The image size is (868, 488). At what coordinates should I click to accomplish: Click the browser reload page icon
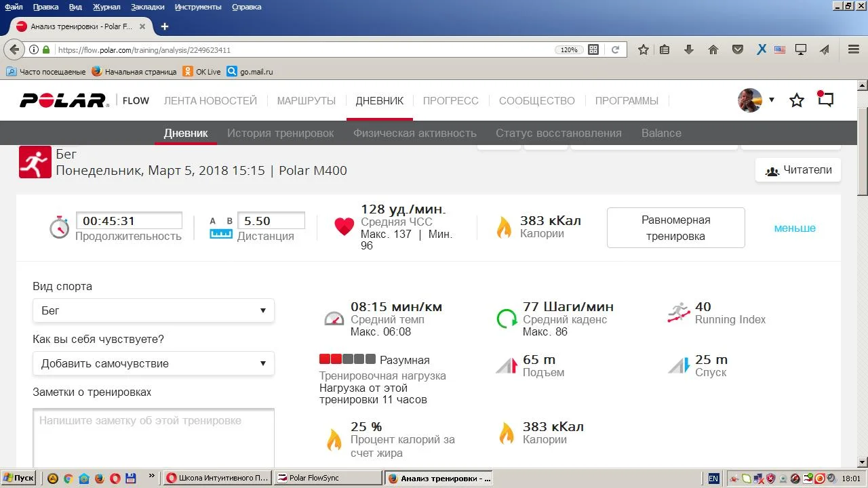coord(616,49)
